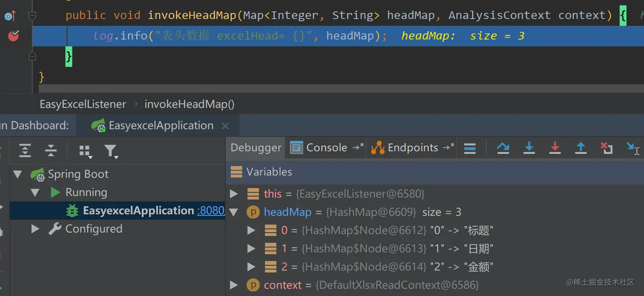This screenshot has height=296, width=644.
Task: Expand the 'this' variable node
Action: click(233, 194)
